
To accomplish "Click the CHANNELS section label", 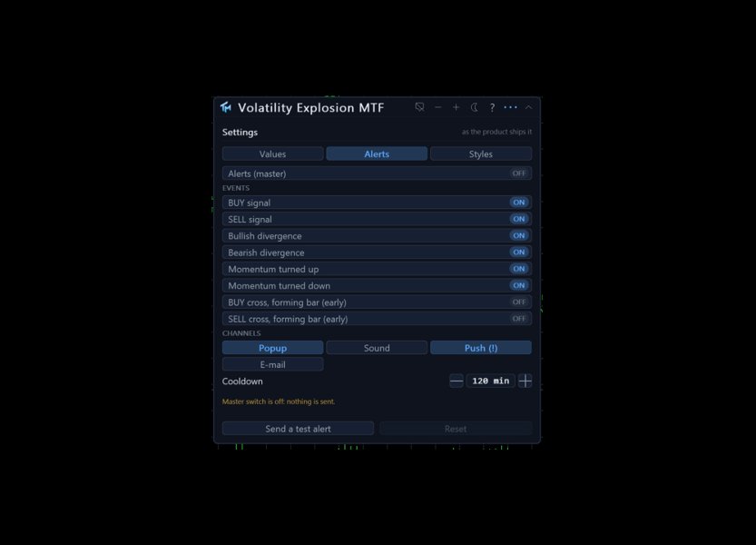I will pyautogui.click(x=241, y=333).
